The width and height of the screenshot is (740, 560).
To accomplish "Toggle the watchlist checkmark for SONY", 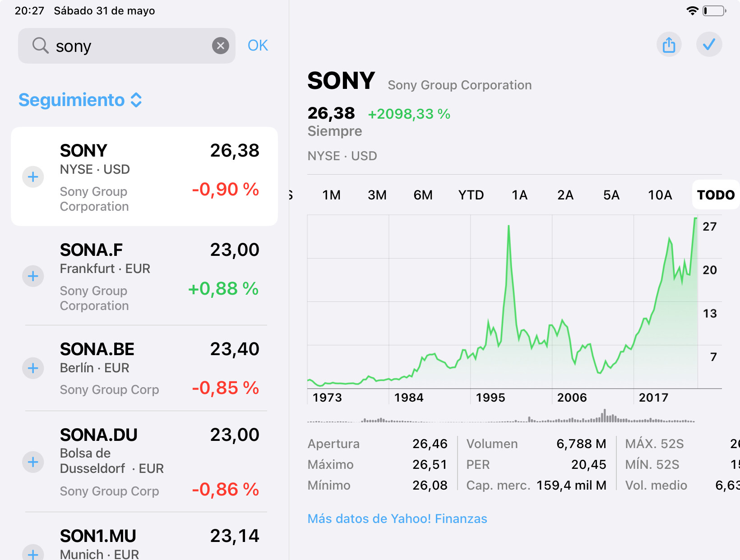I will 709,45.
